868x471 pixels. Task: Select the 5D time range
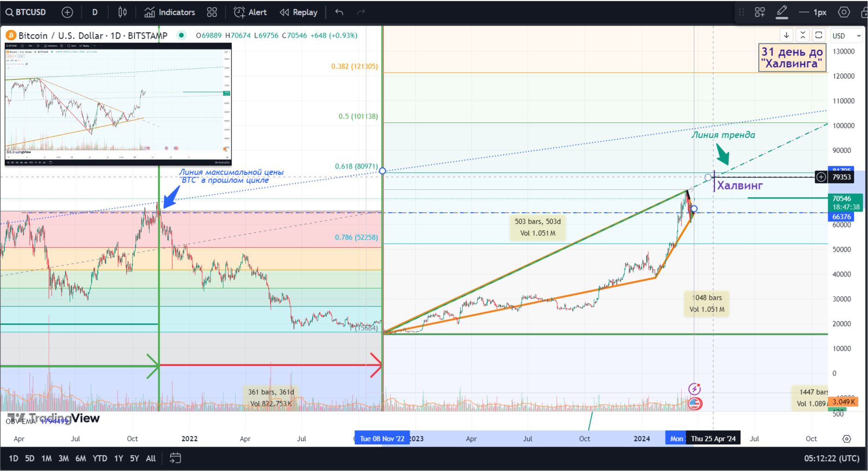point(29,458)
